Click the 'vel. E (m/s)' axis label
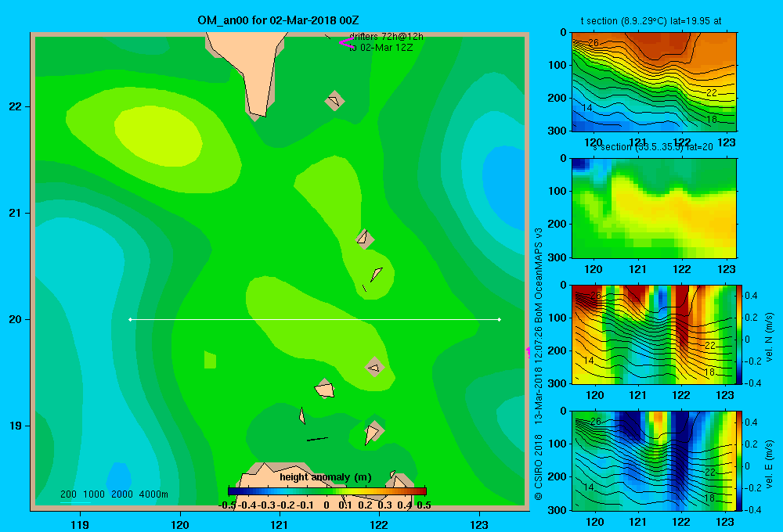This screenshot has width=783, height=532. [769, 463]
